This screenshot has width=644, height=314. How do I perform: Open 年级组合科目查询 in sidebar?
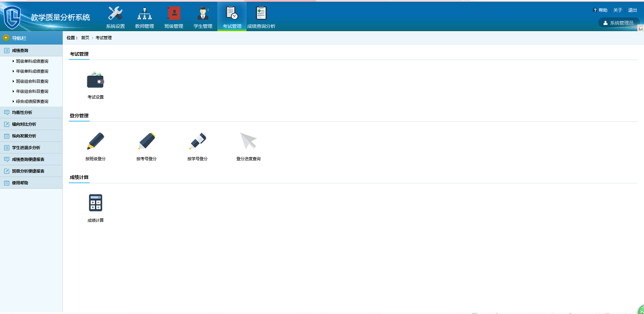point(32,91)
